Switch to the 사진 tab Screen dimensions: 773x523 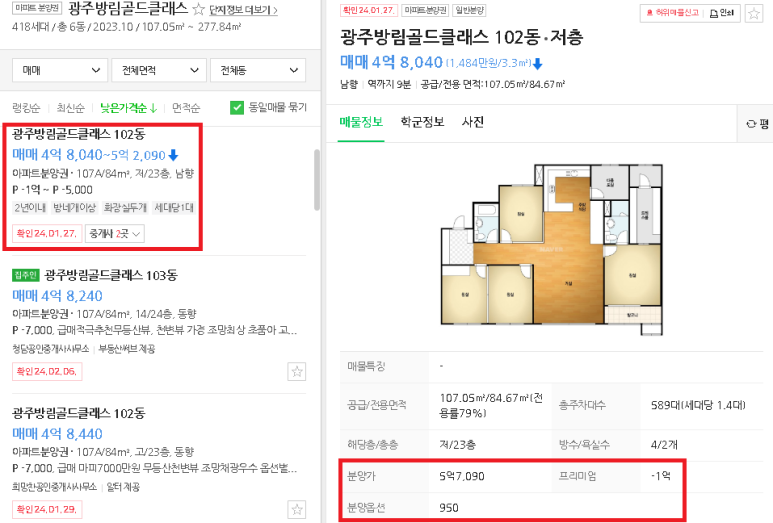coord(472,122)
